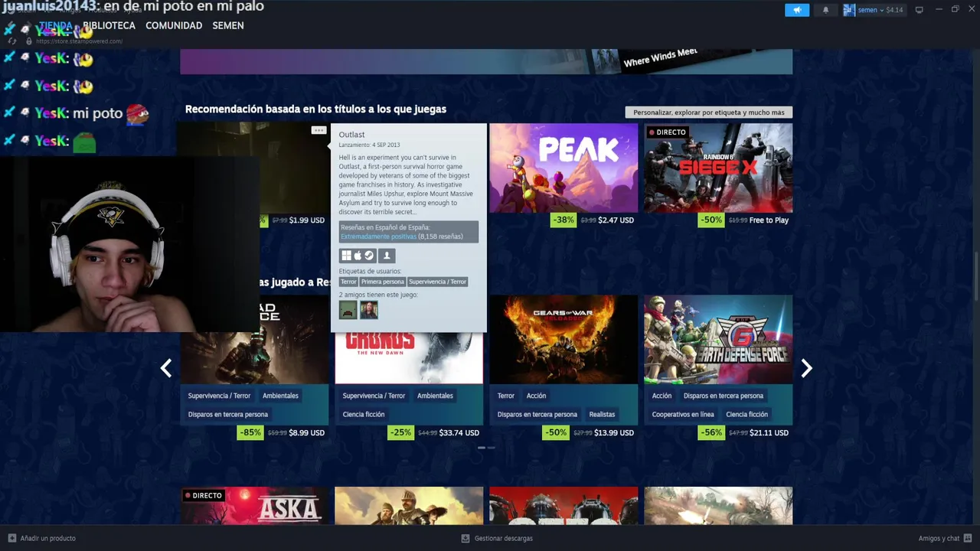Click Disparos en tercera persona under Dead Space
The width and height of the screenshot is (980, 551).
coord(228,414)
